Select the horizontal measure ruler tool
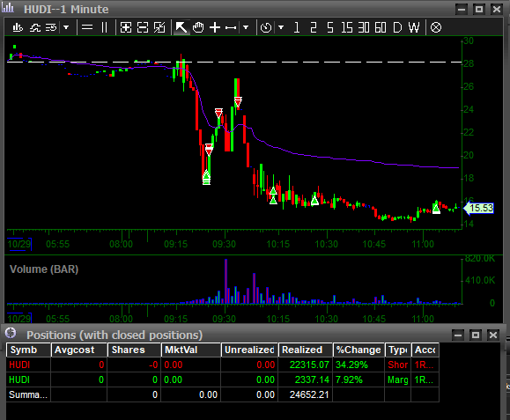The image size is (510, 420). pyautogui.click(x=231, y=28)
